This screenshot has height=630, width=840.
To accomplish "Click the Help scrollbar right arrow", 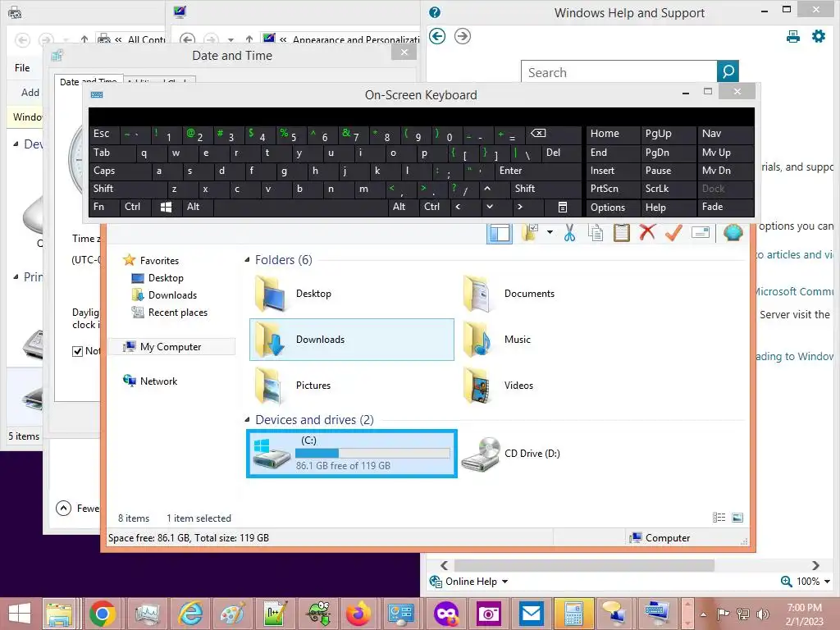I will tap(815, 565).
